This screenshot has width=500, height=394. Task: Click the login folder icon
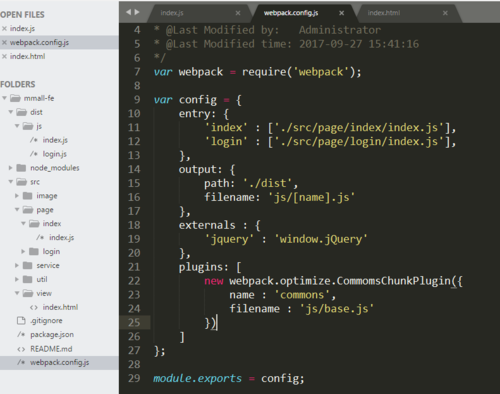tap(34, 252)
